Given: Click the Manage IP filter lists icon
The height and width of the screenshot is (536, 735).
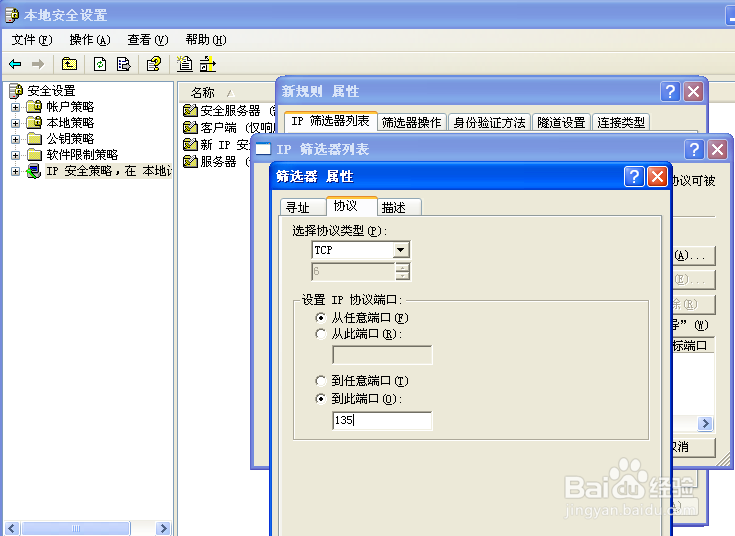Looking at the screenshot, I should [208, 64].
